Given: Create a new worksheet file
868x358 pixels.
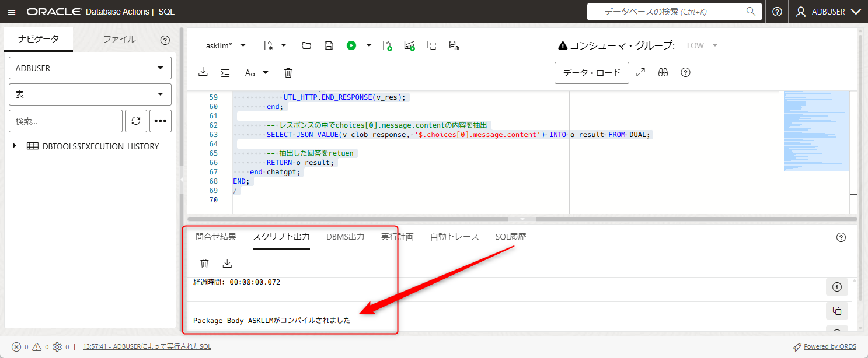Looking at the screenshot, I should click(x=269, y=45).
